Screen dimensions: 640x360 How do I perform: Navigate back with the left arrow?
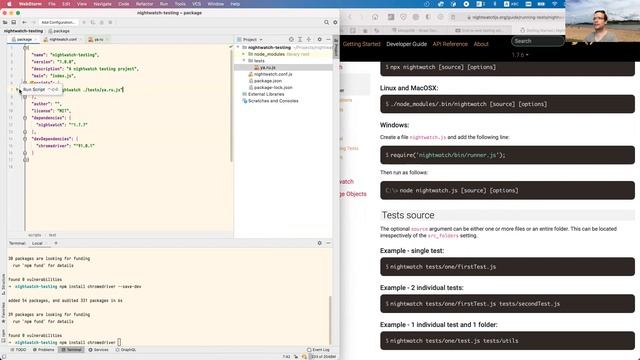pos(24,22)
